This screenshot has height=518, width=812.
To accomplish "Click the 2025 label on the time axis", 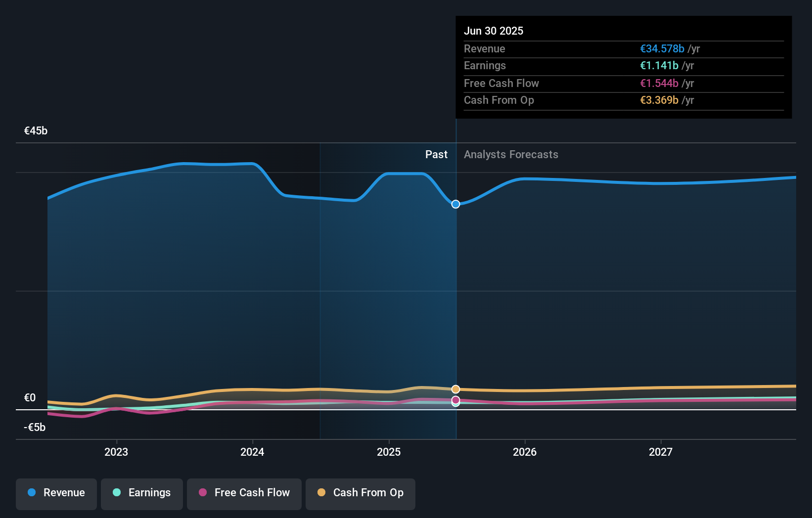I will [389, 452].
